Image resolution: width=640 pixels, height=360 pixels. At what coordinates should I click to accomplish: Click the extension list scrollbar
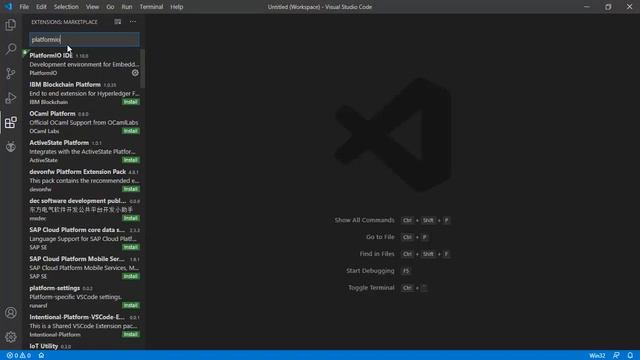pyautogui.click(x=142, y=69)
